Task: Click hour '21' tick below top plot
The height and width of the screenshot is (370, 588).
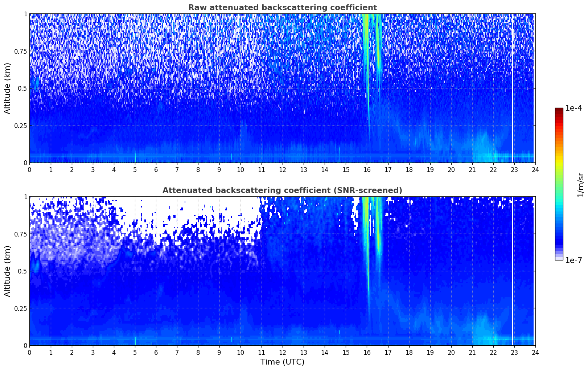Action: coord(472,169)
